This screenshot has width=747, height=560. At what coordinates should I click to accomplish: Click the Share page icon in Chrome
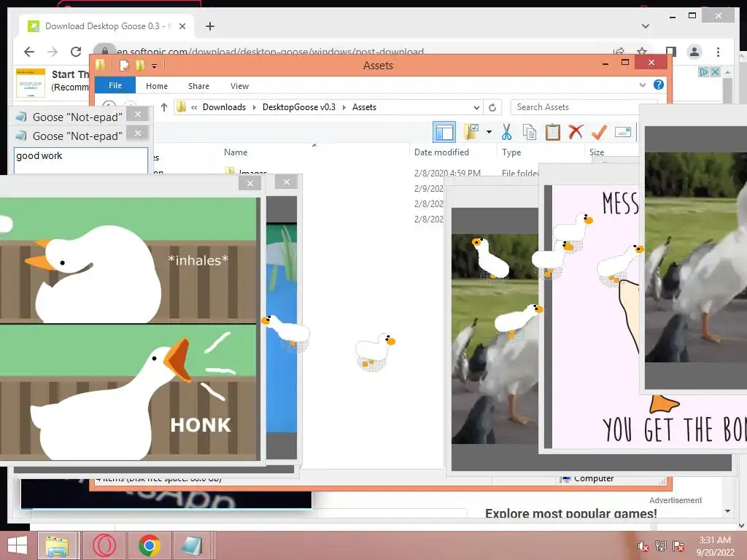pos(619,51)
